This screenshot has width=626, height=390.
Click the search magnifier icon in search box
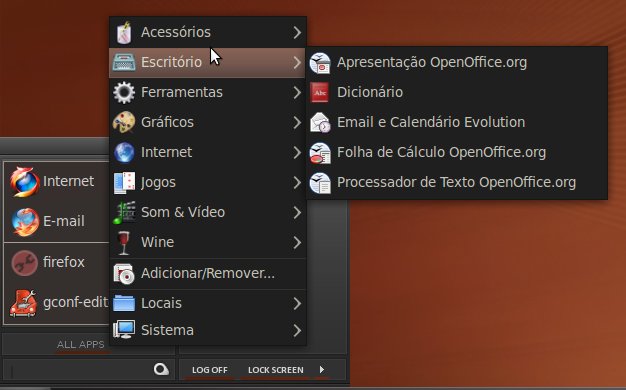161,369
